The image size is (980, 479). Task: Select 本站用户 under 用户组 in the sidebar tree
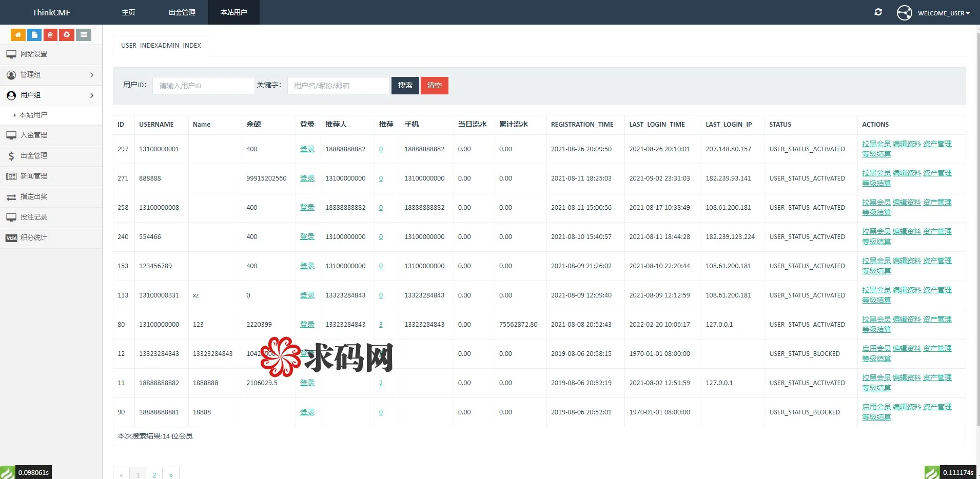tap(33, 115)
